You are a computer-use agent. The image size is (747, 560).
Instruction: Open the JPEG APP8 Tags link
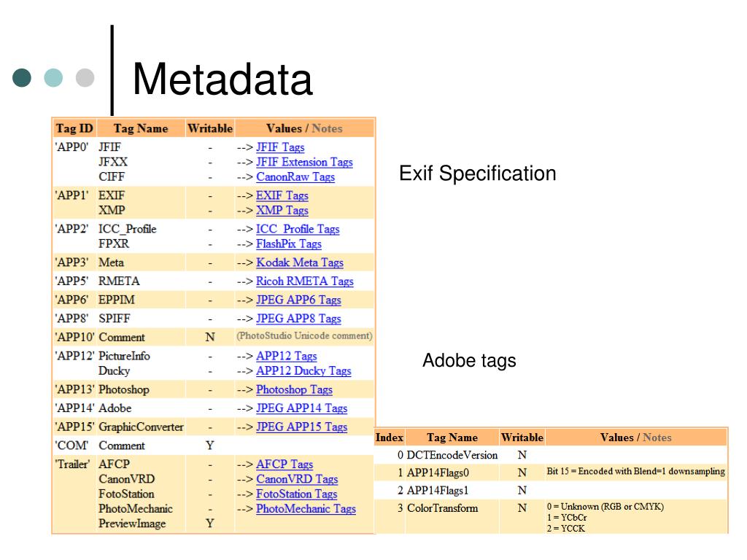(298, 318)
